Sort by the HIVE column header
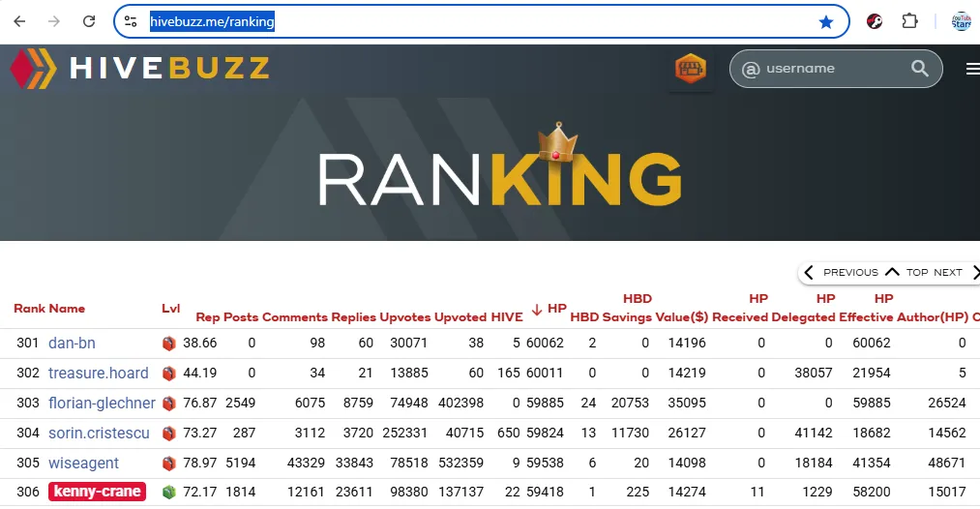The width and height of the screenshot is (980, 509). click(507, 317)
